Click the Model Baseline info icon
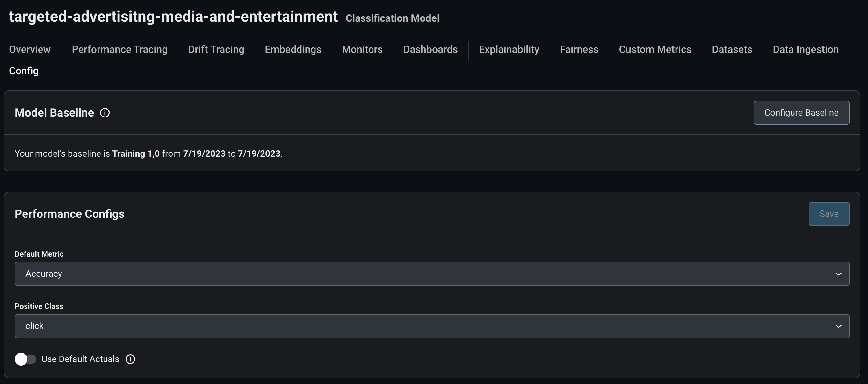This screenshot has height=384, width=868. 105,113
